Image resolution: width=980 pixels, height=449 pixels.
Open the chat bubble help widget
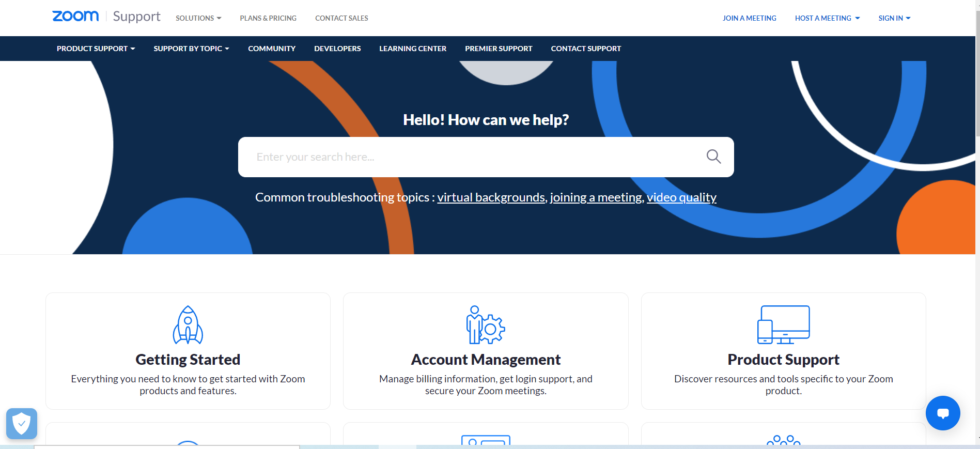(943, 413)
